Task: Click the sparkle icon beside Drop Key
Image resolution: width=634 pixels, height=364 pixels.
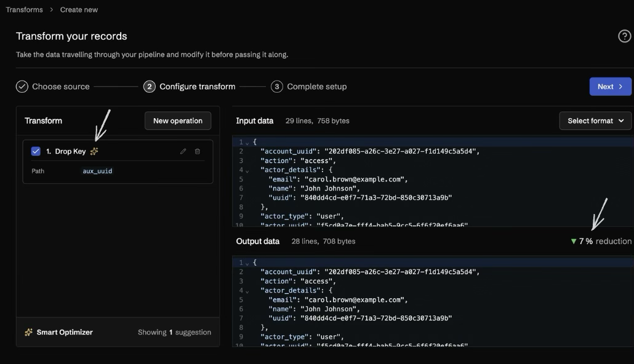Action: [x=94, y=151]
